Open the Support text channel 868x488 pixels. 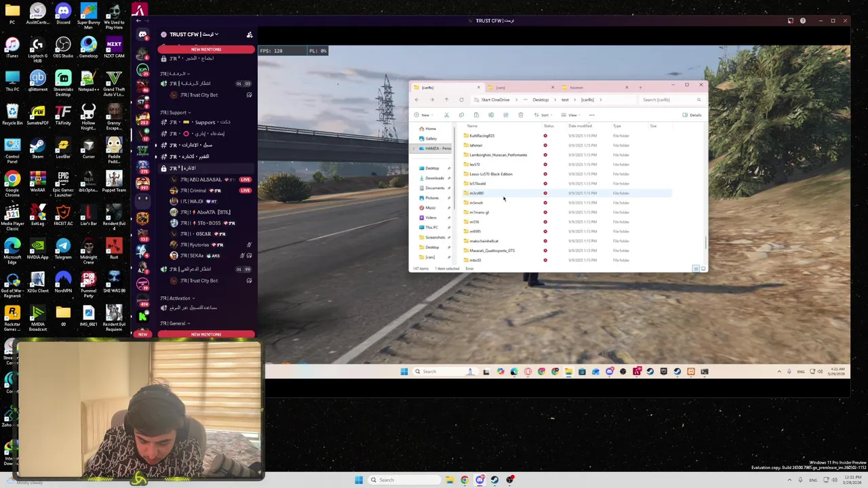tap(205, 122)
